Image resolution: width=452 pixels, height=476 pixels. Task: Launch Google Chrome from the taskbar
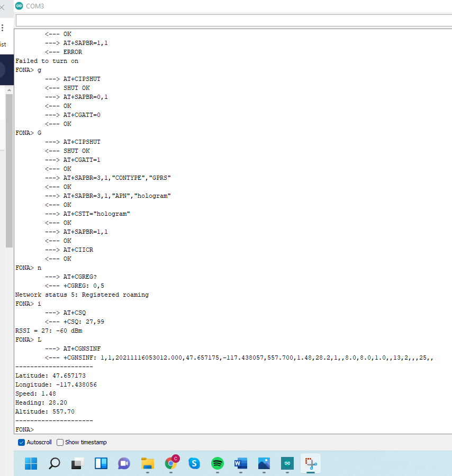click(171, 463)
